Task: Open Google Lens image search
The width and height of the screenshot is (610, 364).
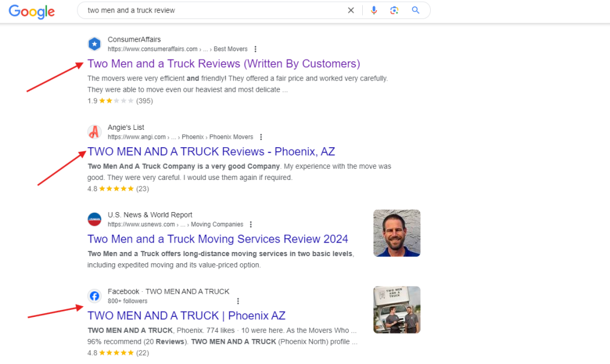Action: click(x=394, y=10)
